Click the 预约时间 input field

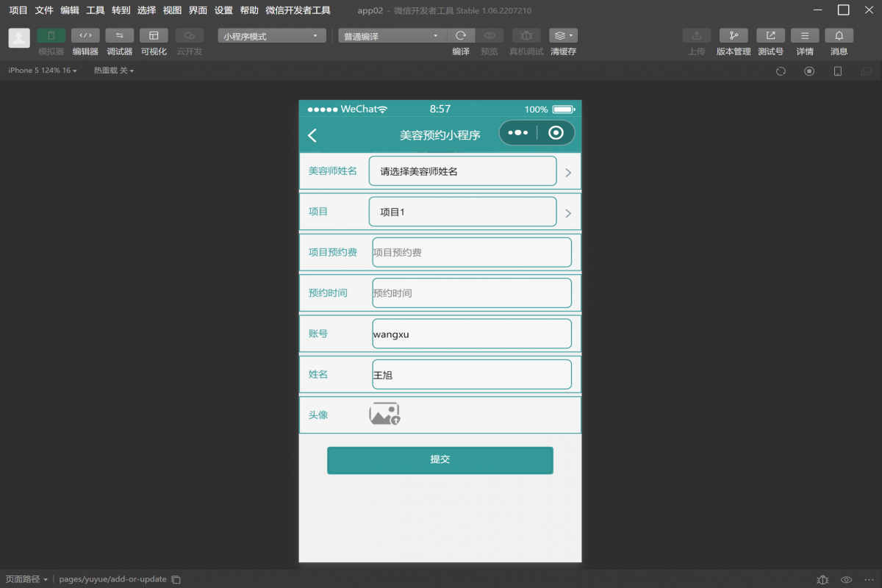pos(471,293)
